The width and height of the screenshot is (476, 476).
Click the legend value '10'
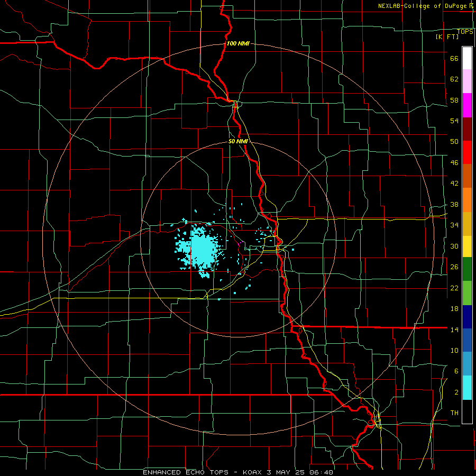454,350
